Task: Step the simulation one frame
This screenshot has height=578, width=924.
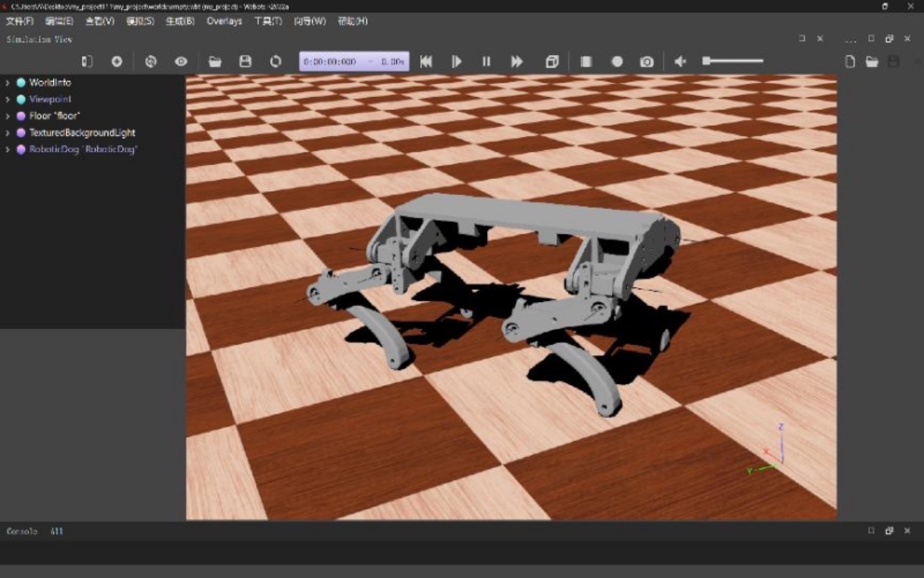Action: tap(457, 62)
